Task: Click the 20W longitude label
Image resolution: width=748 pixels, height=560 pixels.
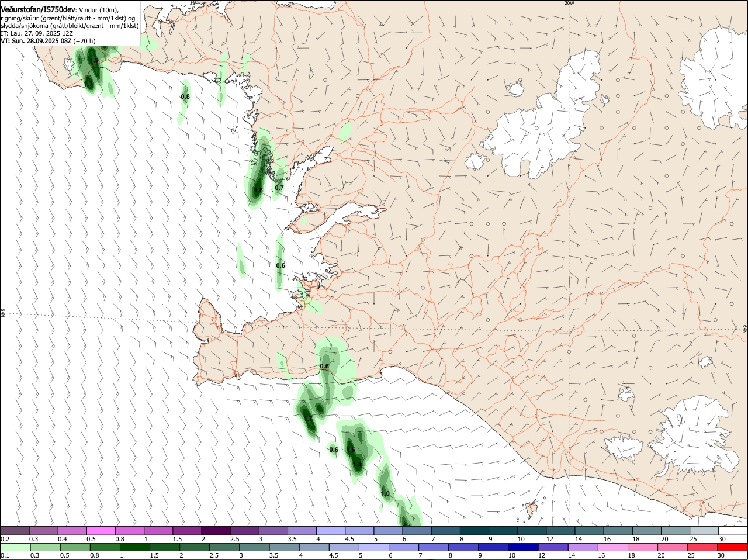Action: (x=569, y=3)
